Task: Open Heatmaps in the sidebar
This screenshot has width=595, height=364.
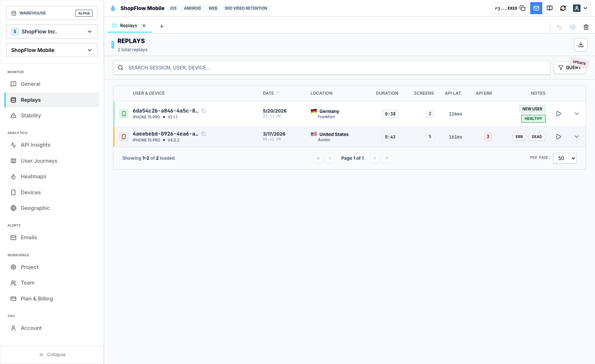Action: click(52, 176)
